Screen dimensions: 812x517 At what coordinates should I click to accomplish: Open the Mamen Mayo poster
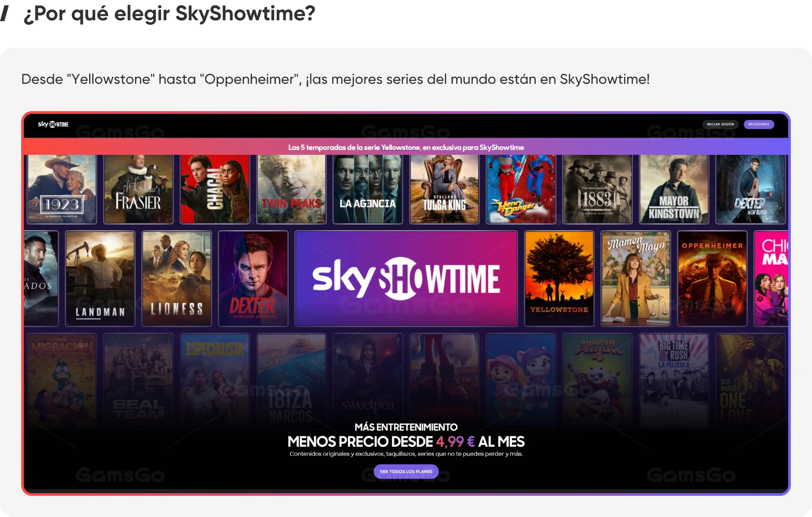[x=636, y=278]
